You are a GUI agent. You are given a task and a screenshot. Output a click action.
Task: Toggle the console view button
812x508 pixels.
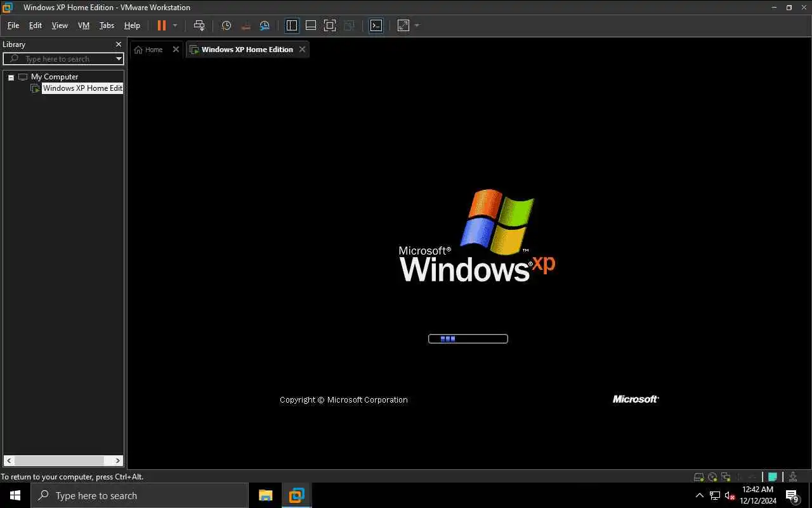point(376,25)
